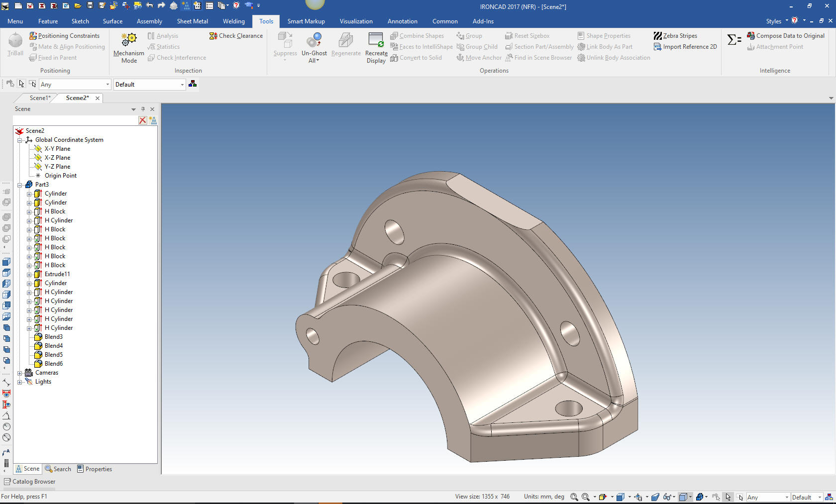Pin the Scene browser panel
This screenshot has height=504, width=836.
click(x=143, y=109)
